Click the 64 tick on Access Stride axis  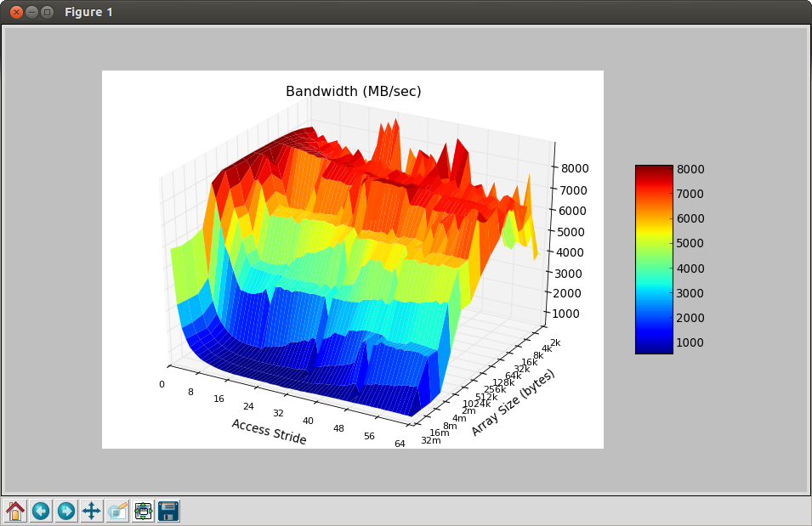pyautogui.click(x=400, y=443)
